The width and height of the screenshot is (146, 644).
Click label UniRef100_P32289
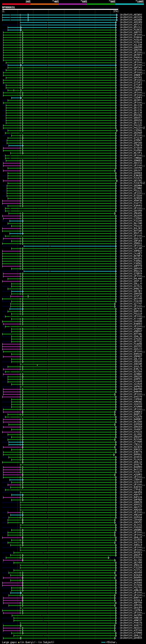[x=131, y=567]
